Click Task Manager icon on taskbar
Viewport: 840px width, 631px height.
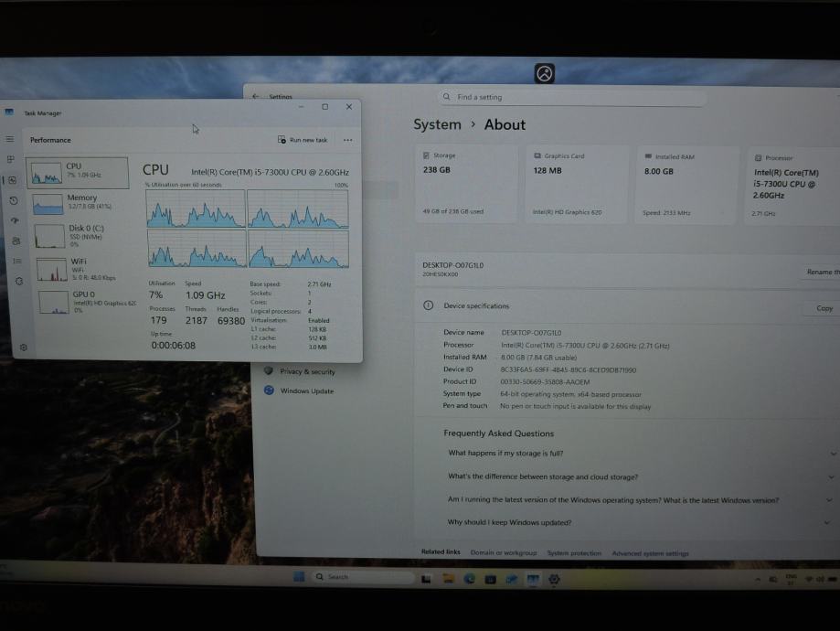click(x=533, y=579)
